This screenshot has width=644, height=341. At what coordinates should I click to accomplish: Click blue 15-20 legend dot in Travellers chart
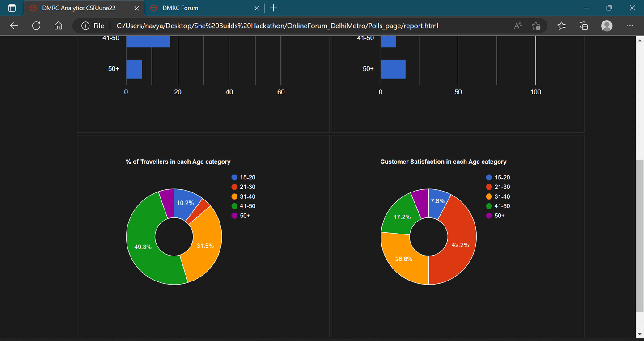click(234, 178)
